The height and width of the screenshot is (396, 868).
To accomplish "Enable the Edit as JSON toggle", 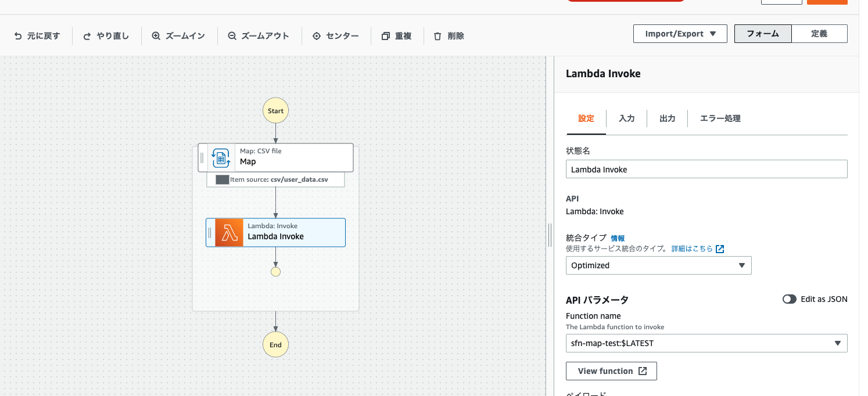I will tap(790, 298).
